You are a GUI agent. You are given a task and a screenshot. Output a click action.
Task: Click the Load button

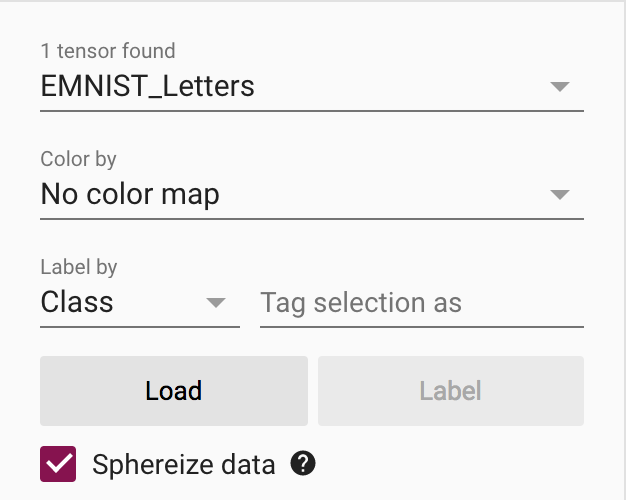click(x=173, y=390)
